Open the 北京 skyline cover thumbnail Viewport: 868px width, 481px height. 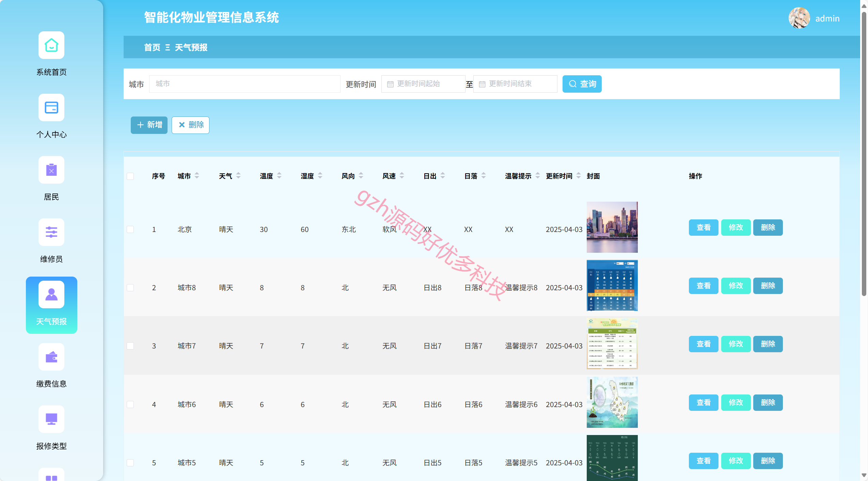[612, 227]
